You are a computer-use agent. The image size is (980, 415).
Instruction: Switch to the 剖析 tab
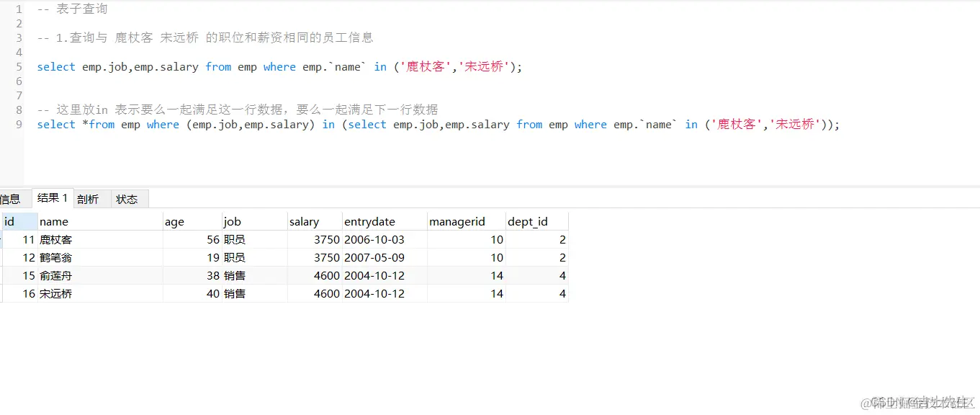click(x=89, y=198)
